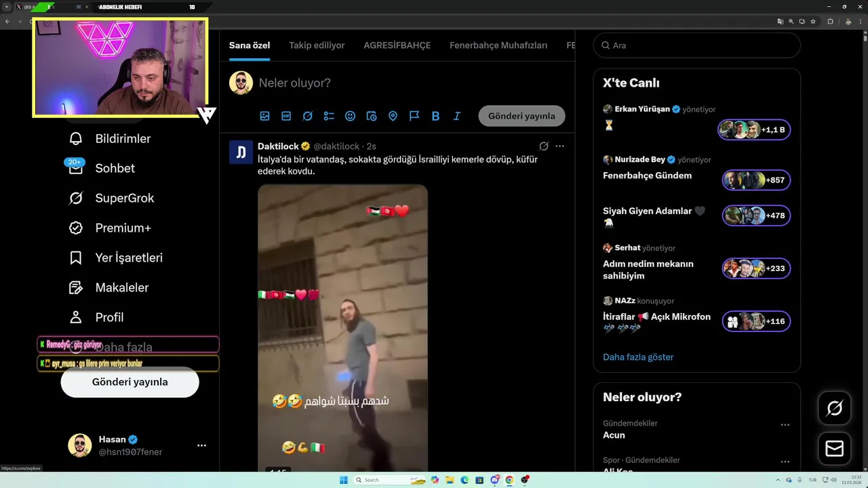The width and height of the screenshot is (868, 488).
Task: Bookmark this page with the star icon
Action: [813, 22]
